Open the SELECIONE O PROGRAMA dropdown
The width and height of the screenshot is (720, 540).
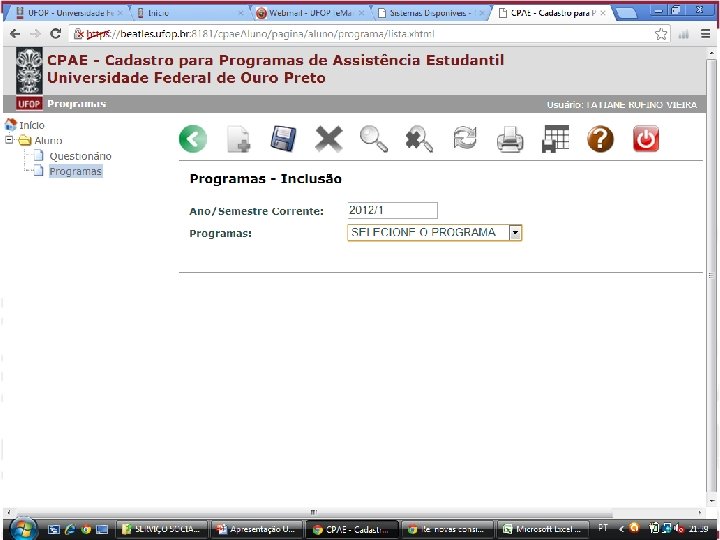(434, 233)
